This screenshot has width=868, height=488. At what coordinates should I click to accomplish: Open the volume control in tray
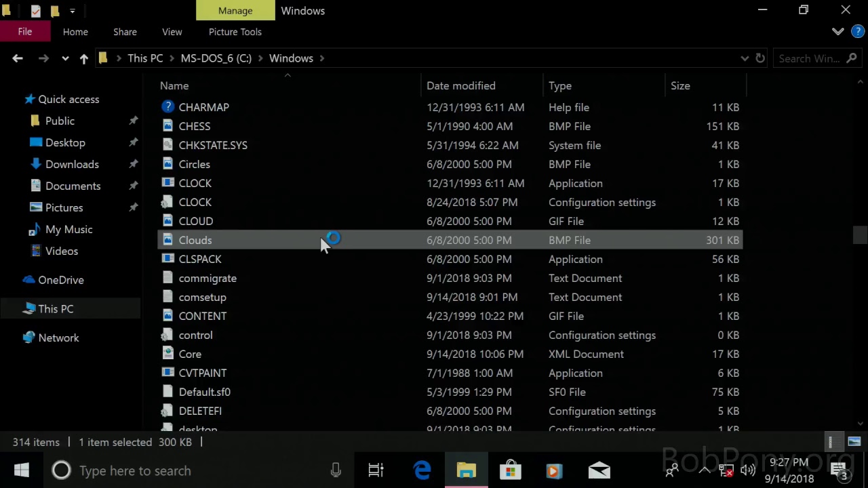[748, 470]
